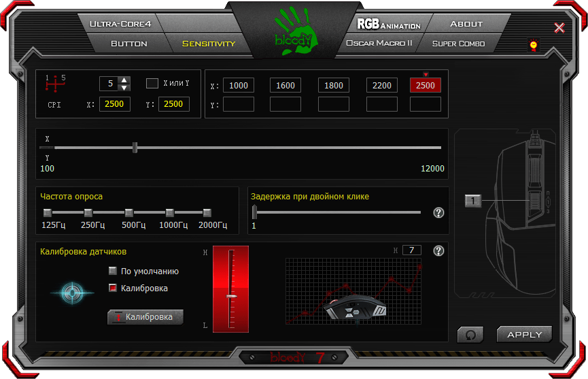Open the Oscar Macro II tab
Image resolution: width=588 pixels, height=379 pixels.
click(x=379, y=43)
